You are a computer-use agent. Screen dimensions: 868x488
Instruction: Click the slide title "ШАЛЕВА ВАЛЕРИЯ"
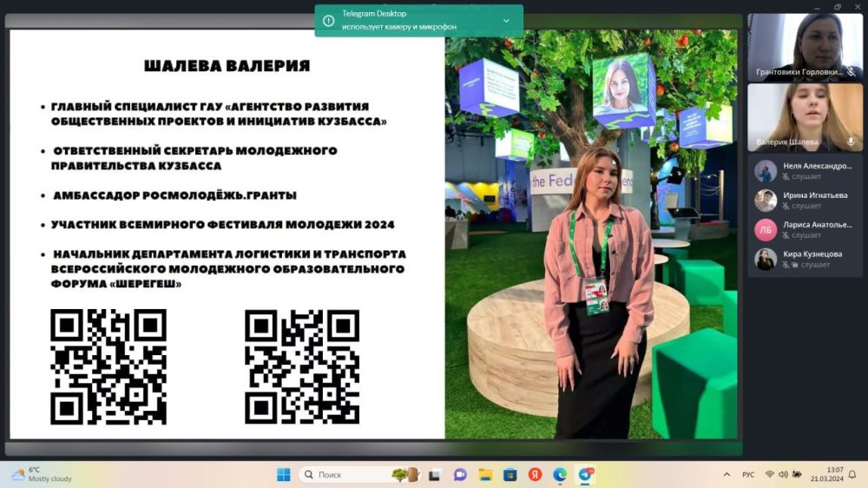(x=227, y=66)
